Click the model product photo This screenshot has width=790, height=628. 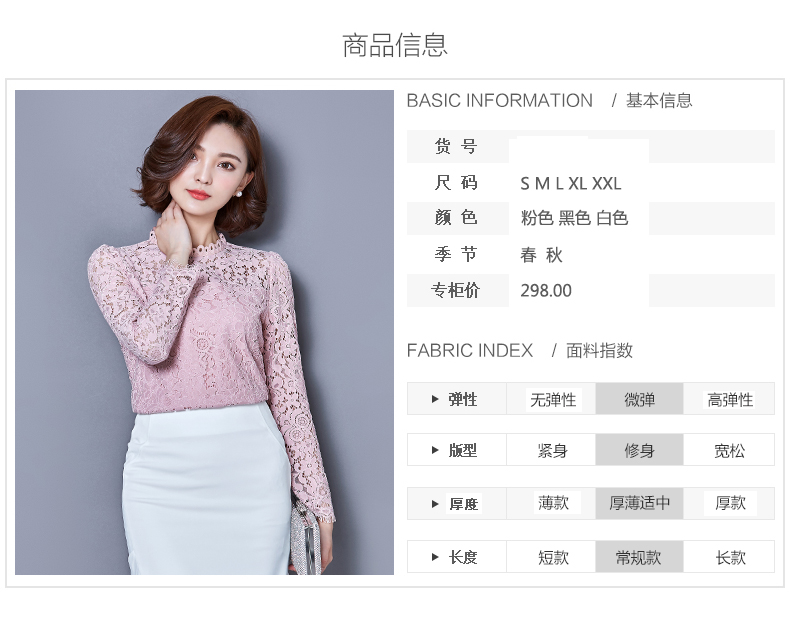[204, 332]
